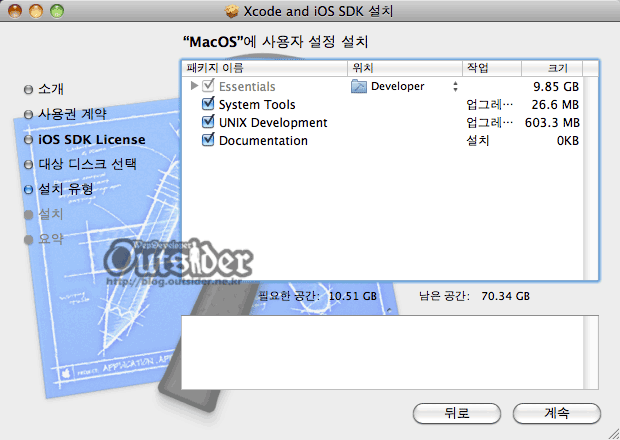Click the 9.85 GB size value
Image resolution: width=620 pixels, height=440 pixels.
pyautogui.click(x=556, y=86)
